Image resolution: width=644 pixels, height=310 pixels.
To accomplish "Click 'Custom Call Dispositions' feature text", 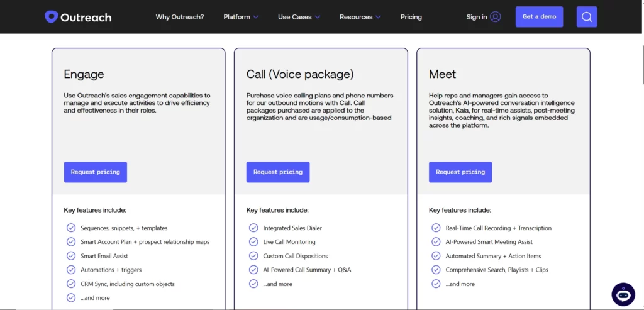I will pos(296,256).
